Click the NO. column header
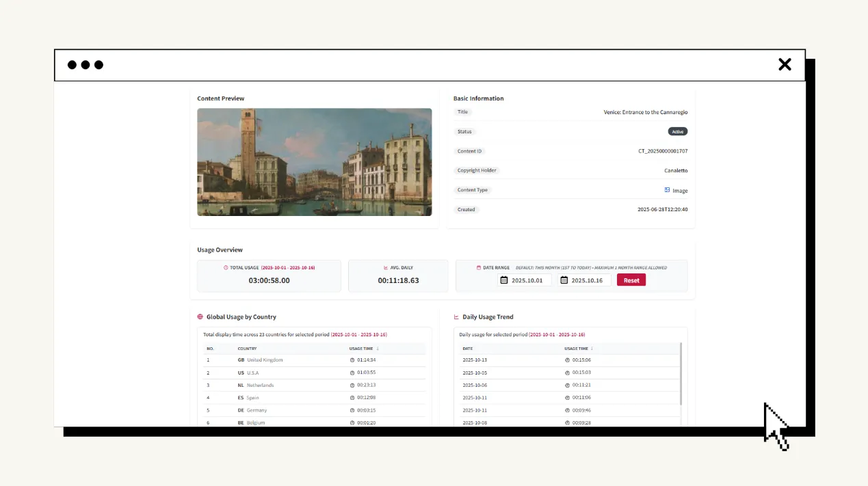The image size is (868, 486). (x=211, y=349)
